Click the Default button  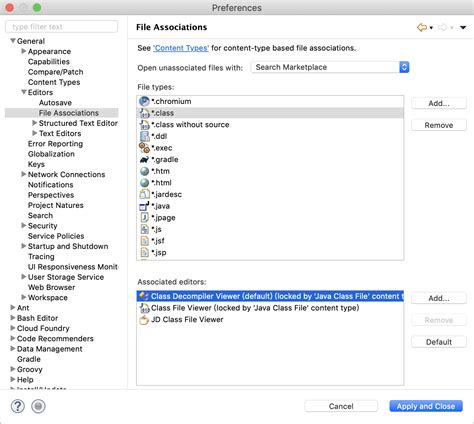coord(439,342)
